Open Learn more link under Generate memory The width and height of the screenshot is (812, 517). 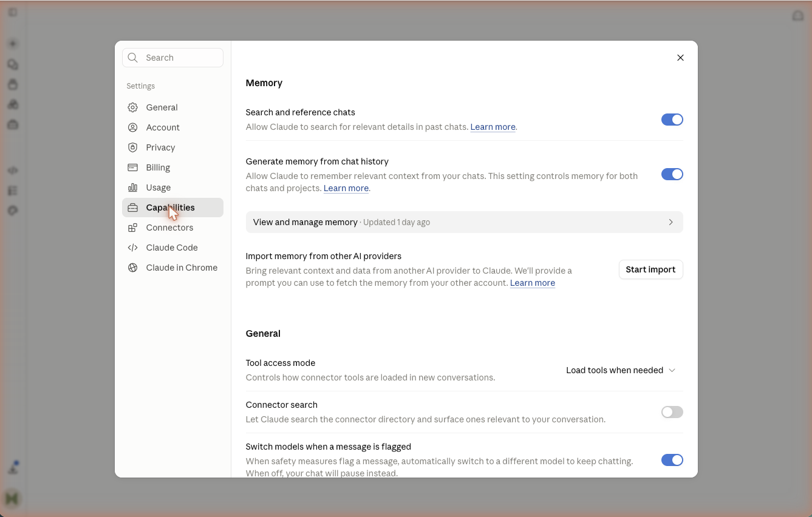point(346,188)
